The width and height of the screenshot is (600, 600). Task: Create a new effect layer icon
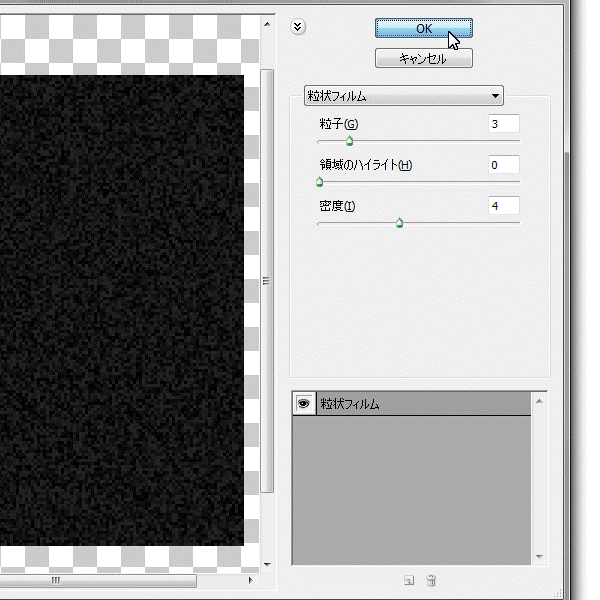pyautogui.click(x=409, y=580)
